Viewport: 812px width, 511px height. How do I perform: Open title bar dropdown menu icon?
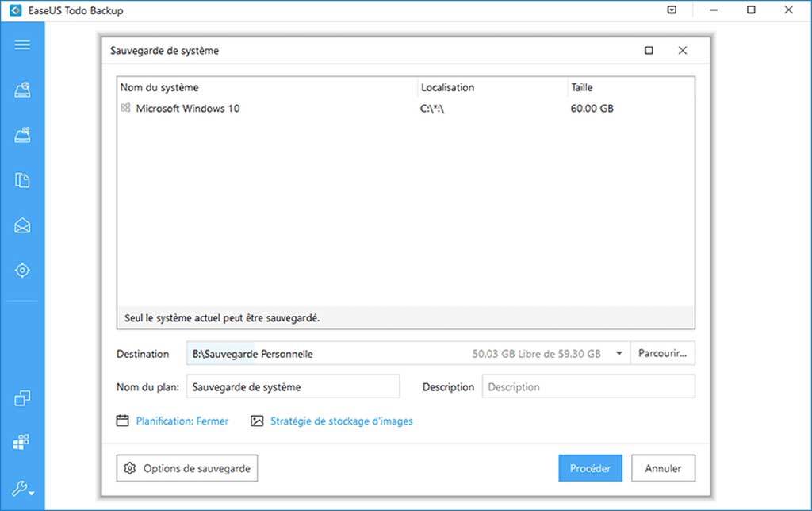coord(672,10)
